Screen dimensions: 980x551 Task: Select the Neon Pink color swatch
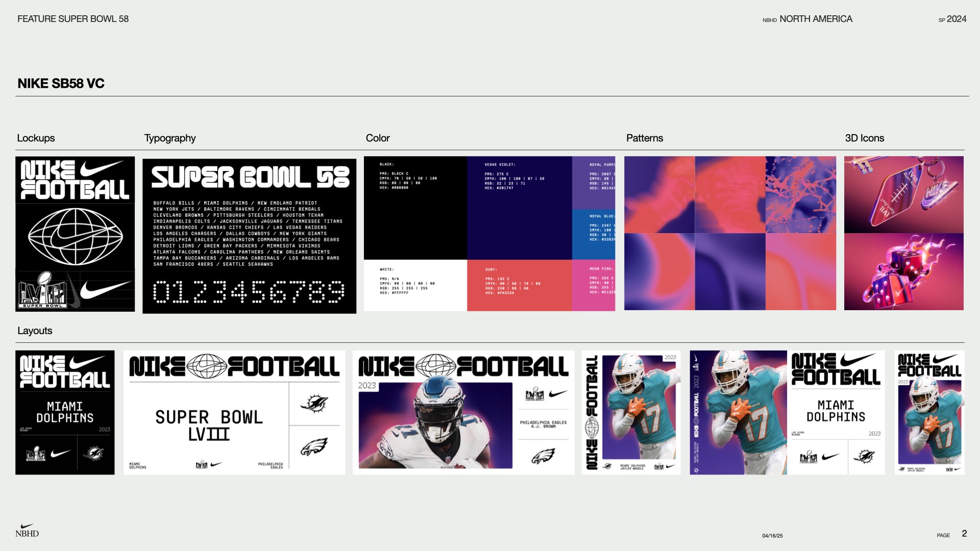[x=594, y=285]
